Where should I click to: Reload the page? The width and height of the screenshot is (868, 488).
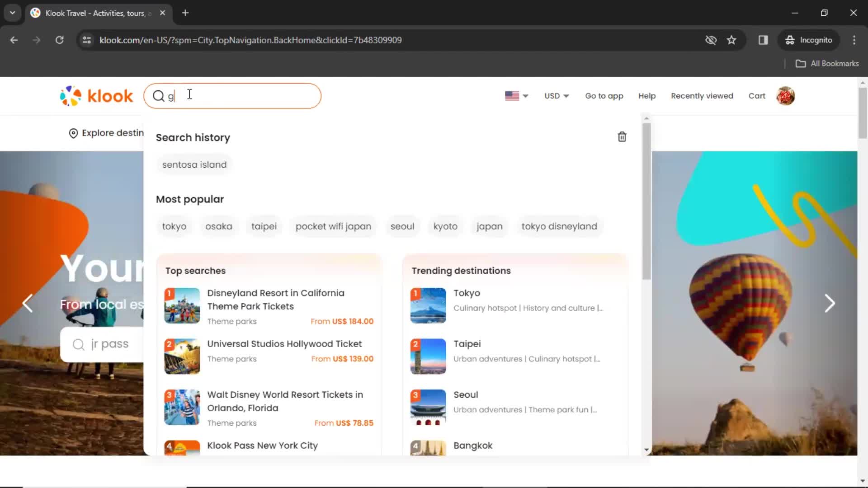59,40
